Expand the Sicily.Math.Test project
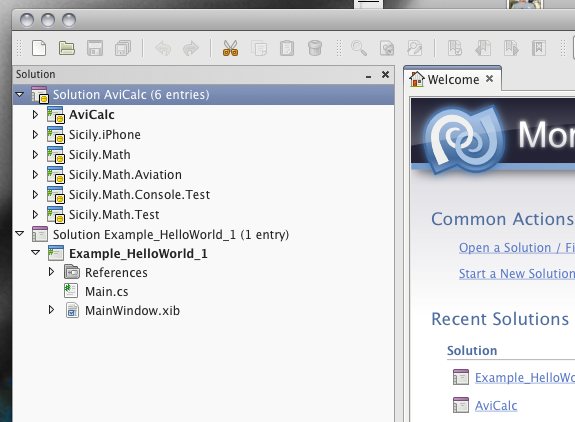This screenshot has width=575, height=422. (35, 214)
